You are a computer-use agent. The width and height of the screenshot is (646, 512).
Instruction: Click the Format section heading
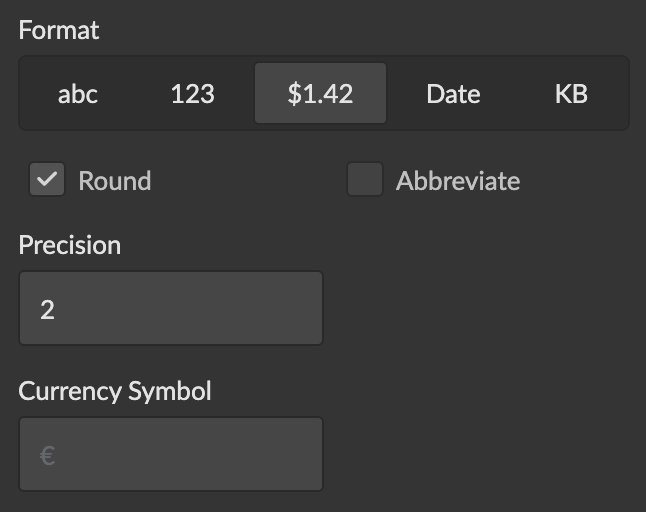(59, 30)
